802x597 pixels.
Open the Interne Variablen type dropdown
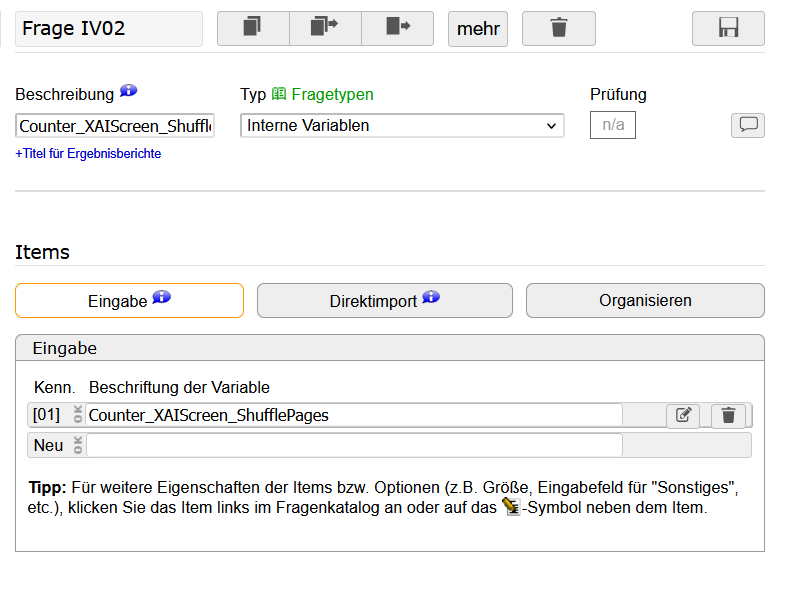[402, 126]
